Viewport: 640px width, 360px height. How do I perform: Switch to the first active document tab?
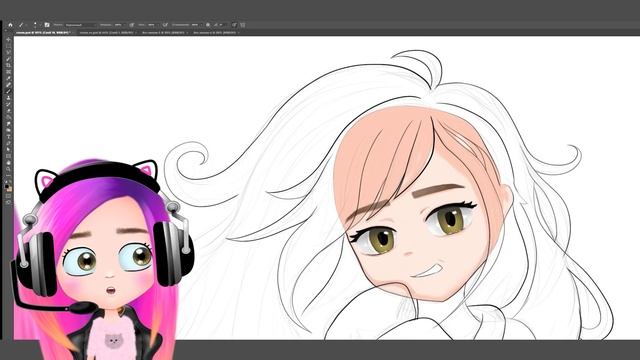tap(43, 32)
